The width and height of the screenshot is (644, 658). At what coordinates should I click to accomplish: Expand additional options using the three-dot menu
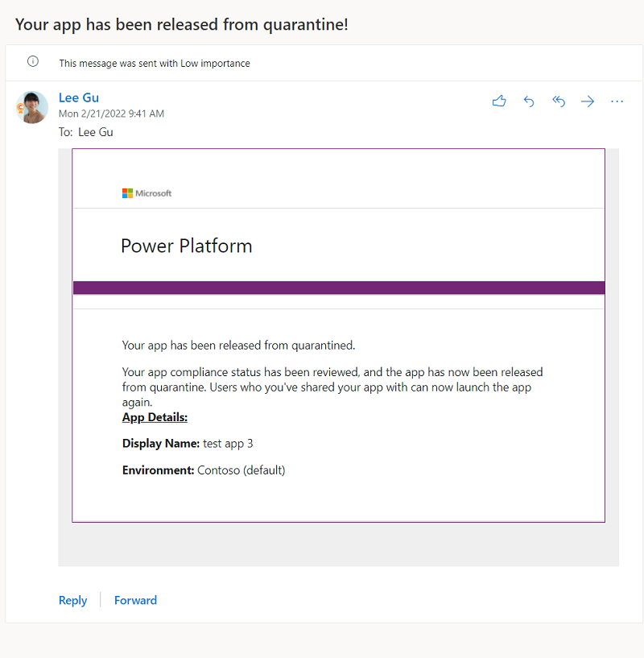click(x=617, y=101)
